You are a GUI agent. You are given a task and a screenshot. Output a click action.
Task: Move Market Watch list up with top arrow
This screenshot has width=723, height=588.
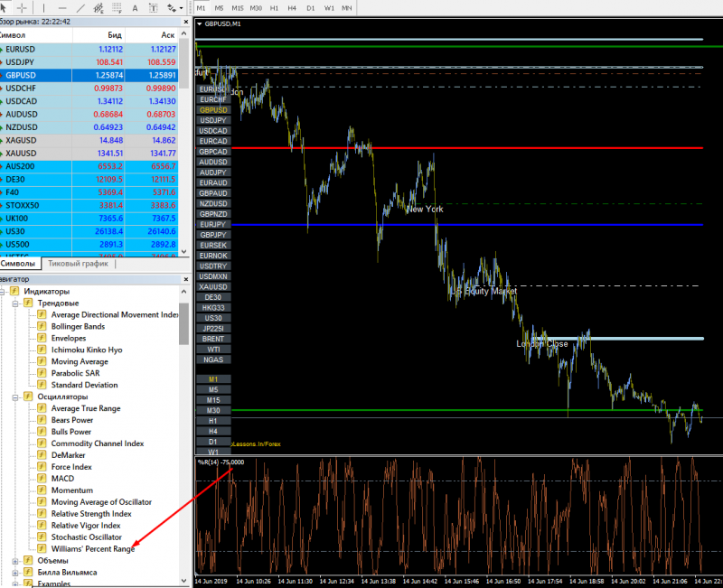click(x=184, y=33)
